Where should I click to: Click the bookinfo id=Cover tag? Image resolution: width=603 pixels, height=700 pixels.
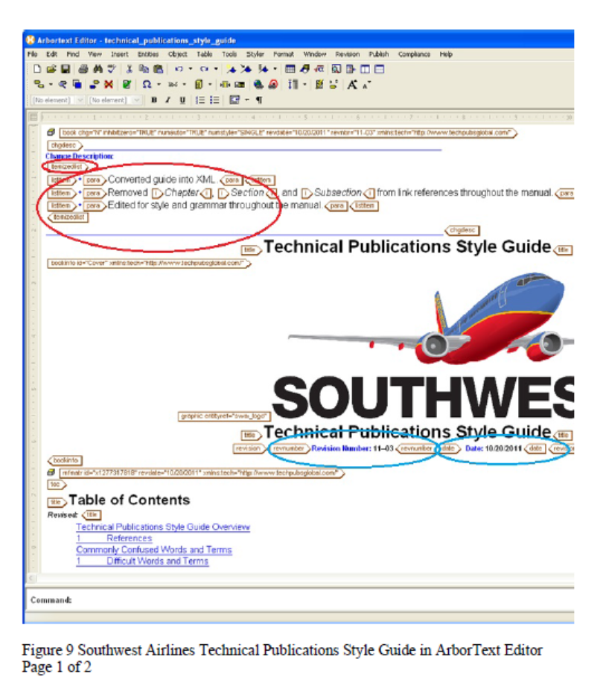[x=149, y=264]
